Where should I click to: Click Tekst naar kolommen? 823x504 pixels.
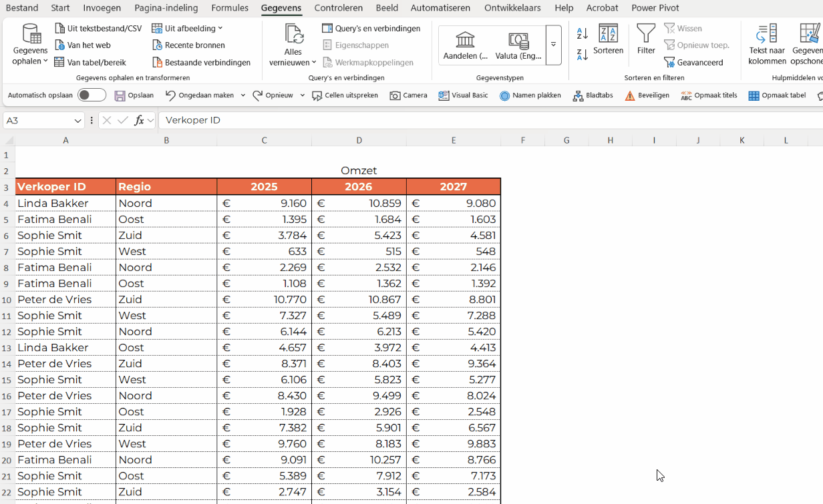tap(767, 44)
